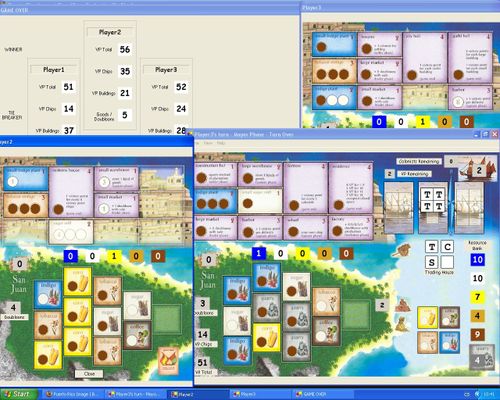Click the VP Chips value 14 in main window
The image size is (500, 400).
[203, 334]
